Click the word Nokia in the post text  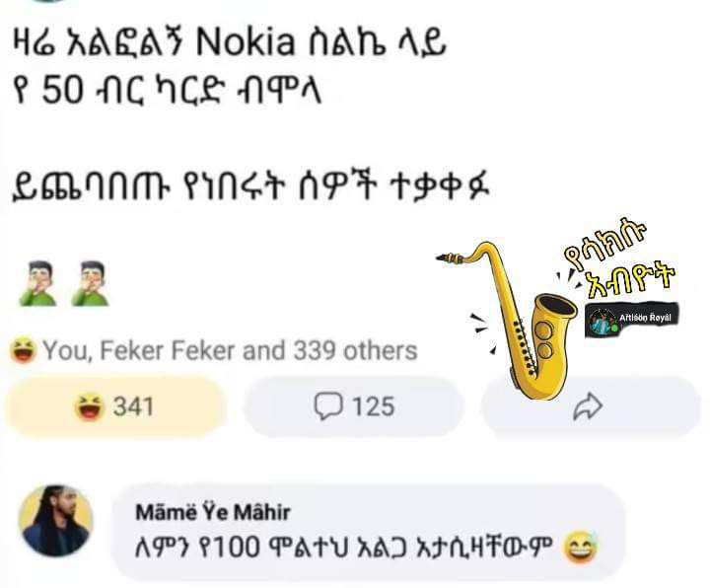pos(246,43)
